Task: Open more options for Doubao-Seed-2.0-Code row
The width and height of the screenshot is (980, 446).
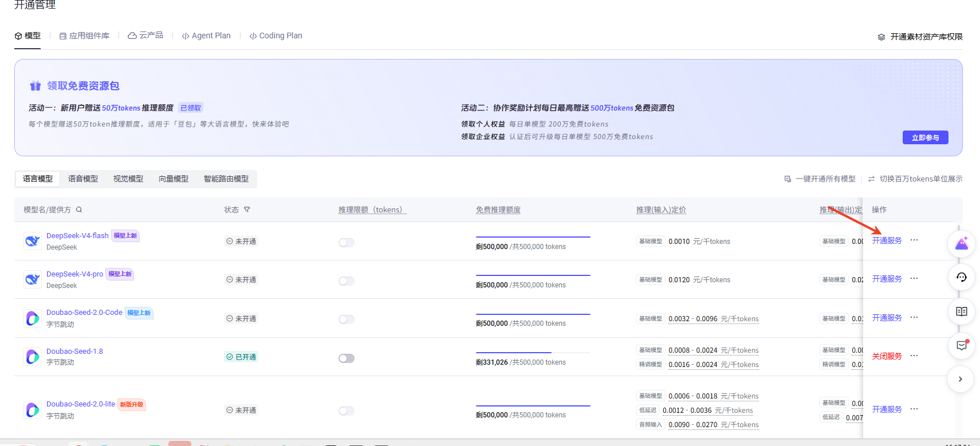Action: point(914,318)
